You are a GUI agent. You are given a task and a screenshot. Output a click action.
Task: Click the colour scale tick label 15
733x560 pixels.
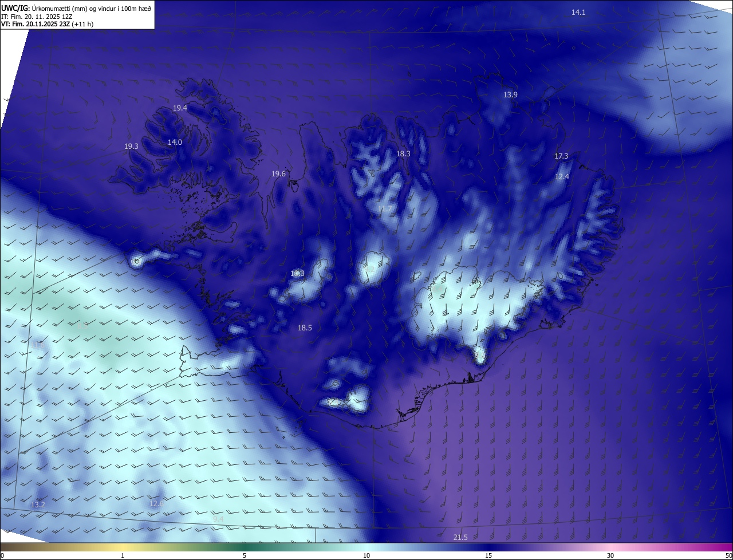(x=488, y=555)
